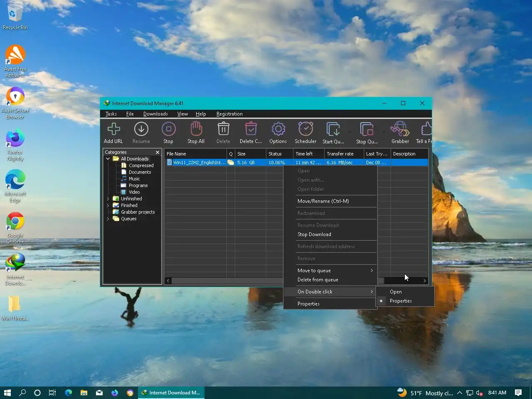Expand the Move to queue submenu

point(330,271)
